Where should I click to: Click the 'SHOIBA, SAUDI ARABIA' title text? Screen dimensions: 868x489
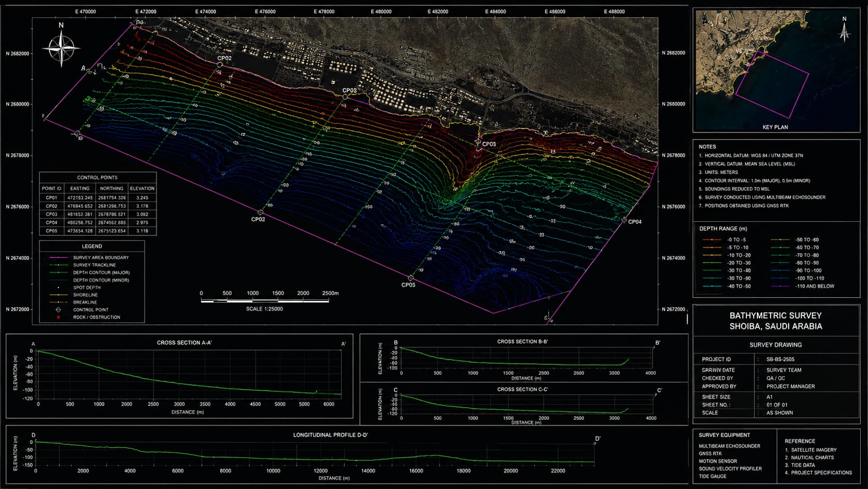776,326
